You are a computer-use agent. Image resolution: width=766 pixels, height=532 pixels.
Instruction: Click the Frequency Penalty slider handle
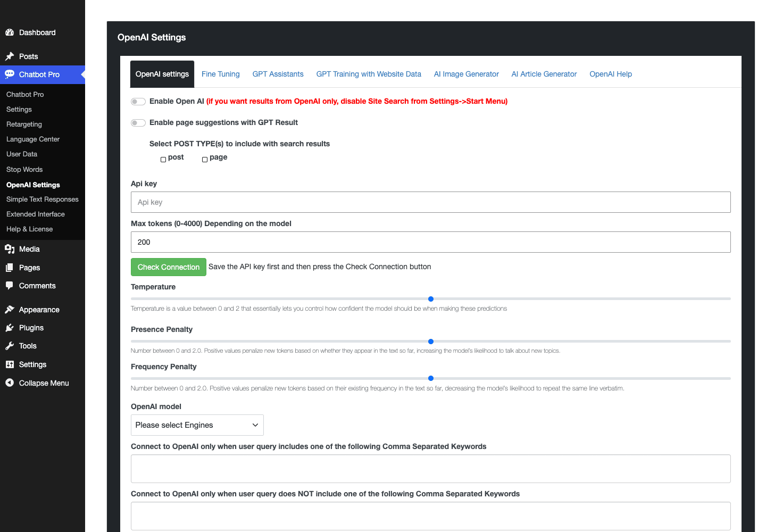coord(431,378)
